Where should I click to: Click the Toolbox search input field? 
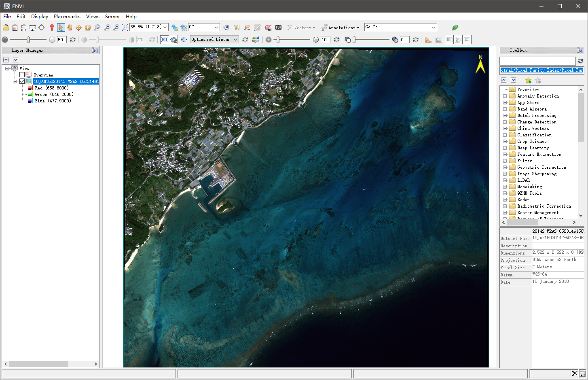pos(537,61)
